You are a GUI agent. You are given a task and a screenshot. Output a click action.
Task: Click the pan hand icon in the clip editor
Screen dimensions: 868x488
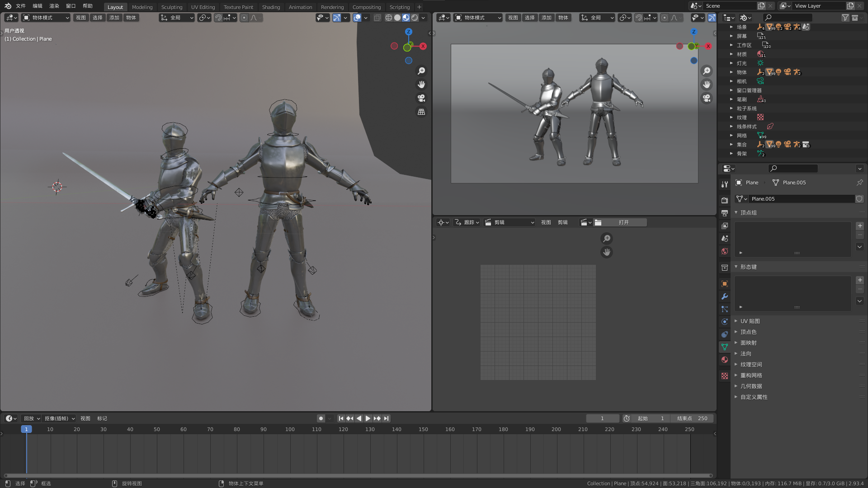tap(606, 252)
